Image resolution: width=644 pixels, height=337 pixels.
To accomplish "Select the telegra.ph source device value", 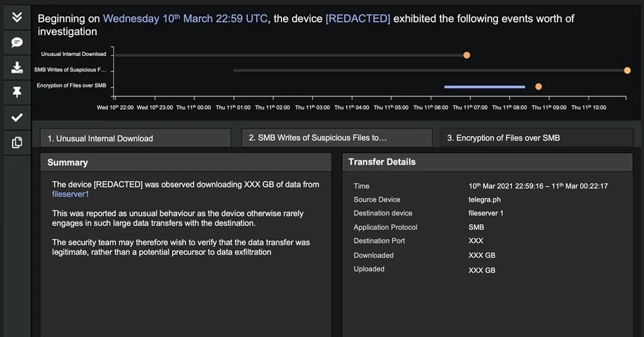I will [485, 199].
